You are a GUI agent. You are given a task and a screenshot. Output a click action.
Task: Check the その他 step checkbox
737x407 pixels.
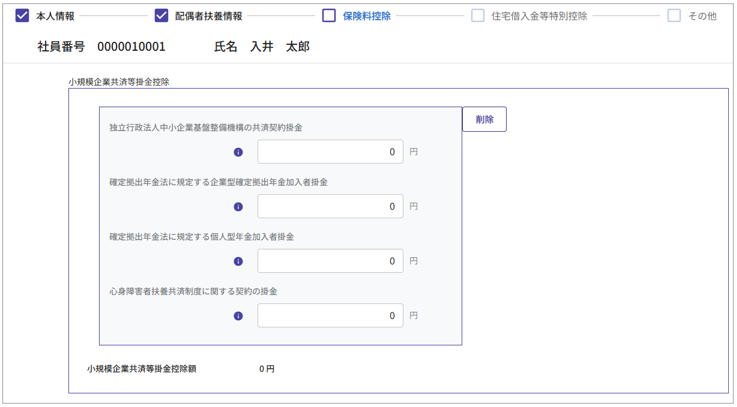[x=674, y=16]
